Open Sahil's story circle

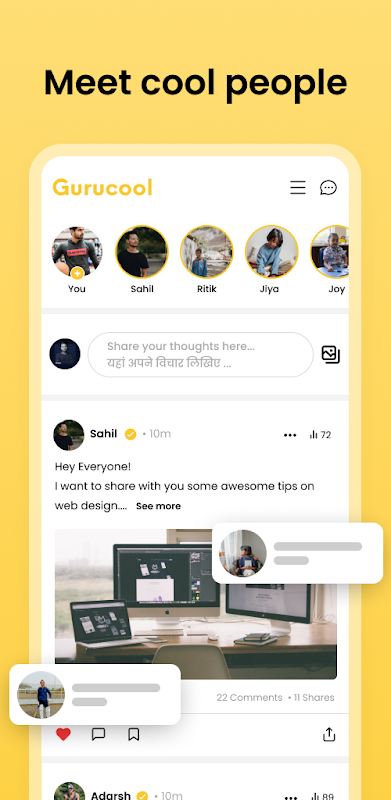pyautogui.click(x=142, y=252)
